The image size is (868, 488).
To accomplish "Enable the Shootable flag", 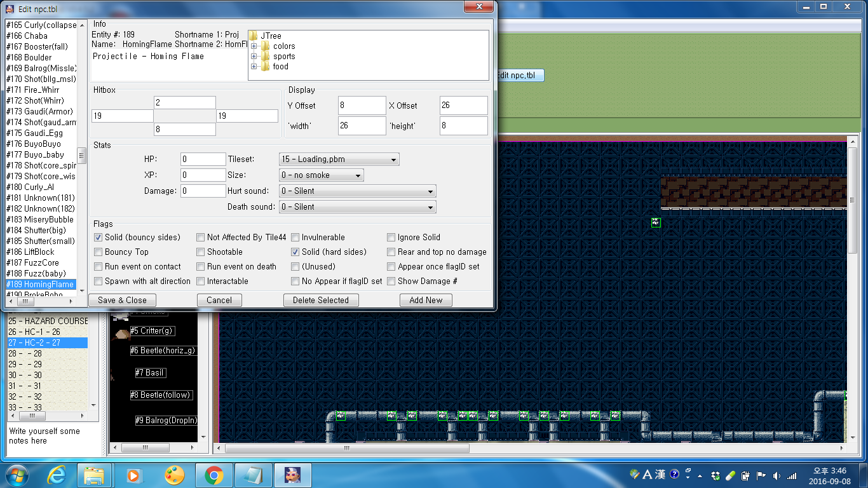I will 201,252.
